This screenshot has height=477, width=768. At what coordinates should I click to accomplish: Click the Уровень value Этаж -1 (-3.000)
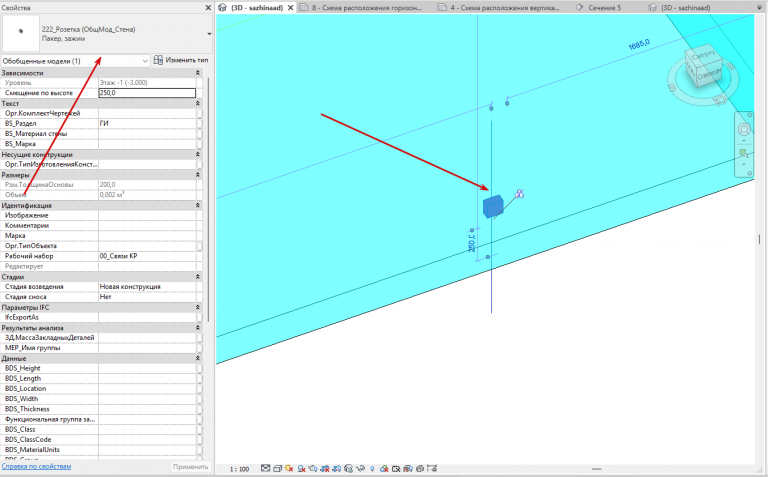123,83
